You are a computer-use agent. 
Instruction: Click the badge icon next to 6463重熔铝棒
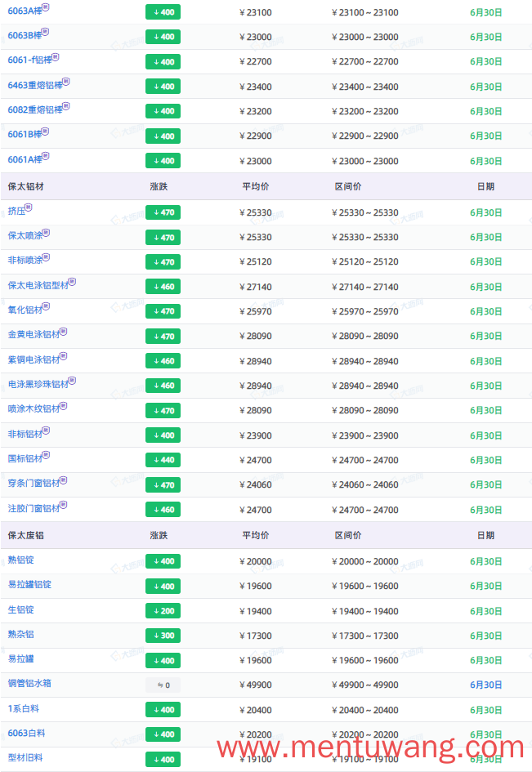point(66,81)
